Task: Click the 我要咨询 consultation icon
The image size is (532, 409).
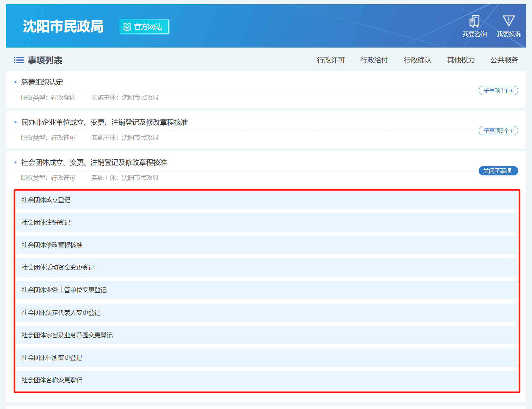Action: coord(474,22)
